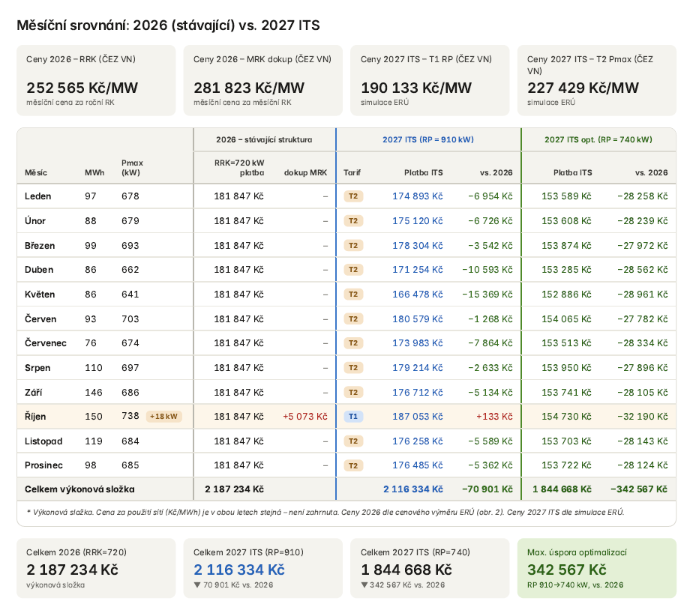
Task: Click the green Max. úspora optimalizací card
Action: (597, 568)
